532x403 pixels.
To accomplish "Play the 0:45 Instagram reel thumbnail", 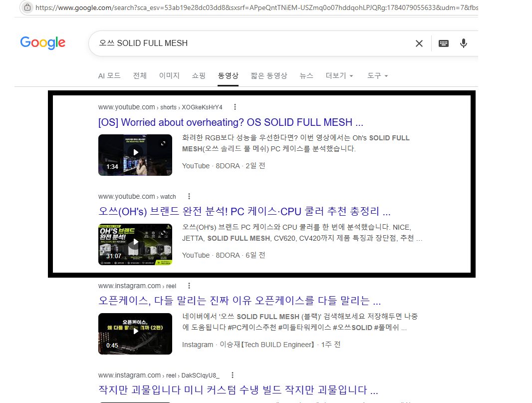I will click(x=135, y=334).
